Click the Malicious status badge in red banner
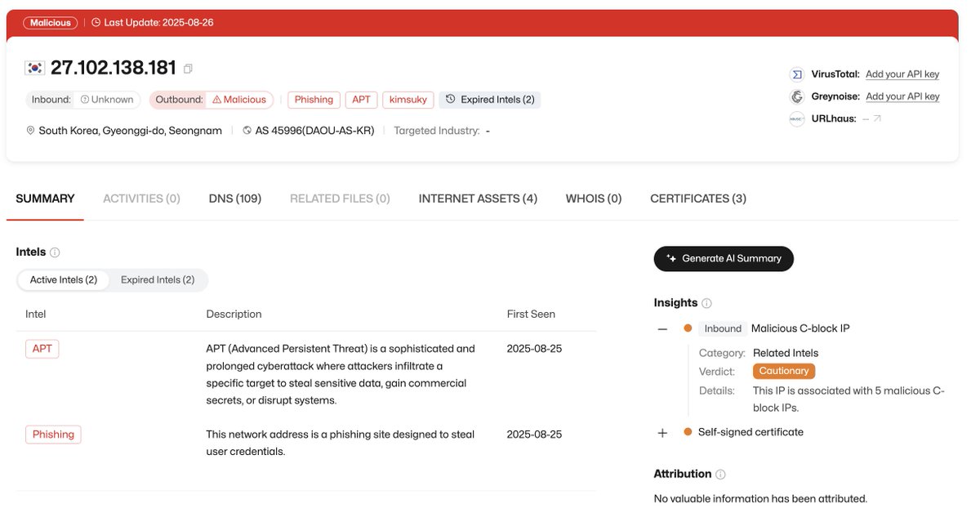This screenshot has height=513, width=980. tap(51, 23)
